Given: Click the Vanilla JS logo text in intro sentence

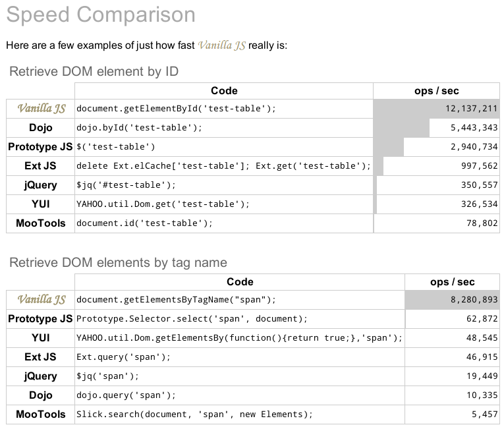Looking at the screenshot, I should [222, 45].
